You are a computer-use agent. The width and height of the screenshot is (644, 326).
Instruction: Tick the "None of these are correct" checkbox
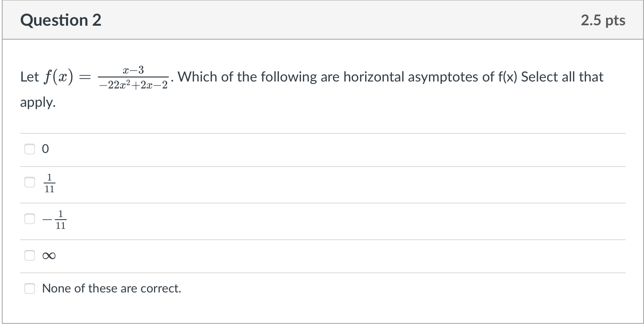29,289
